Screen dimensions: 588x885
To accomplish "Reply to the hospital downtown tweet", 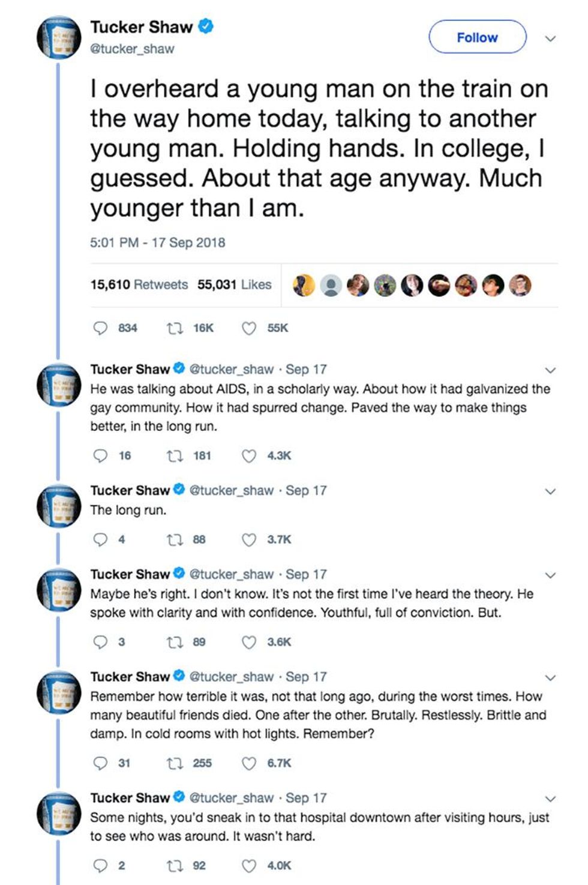I will coord(100,866).
